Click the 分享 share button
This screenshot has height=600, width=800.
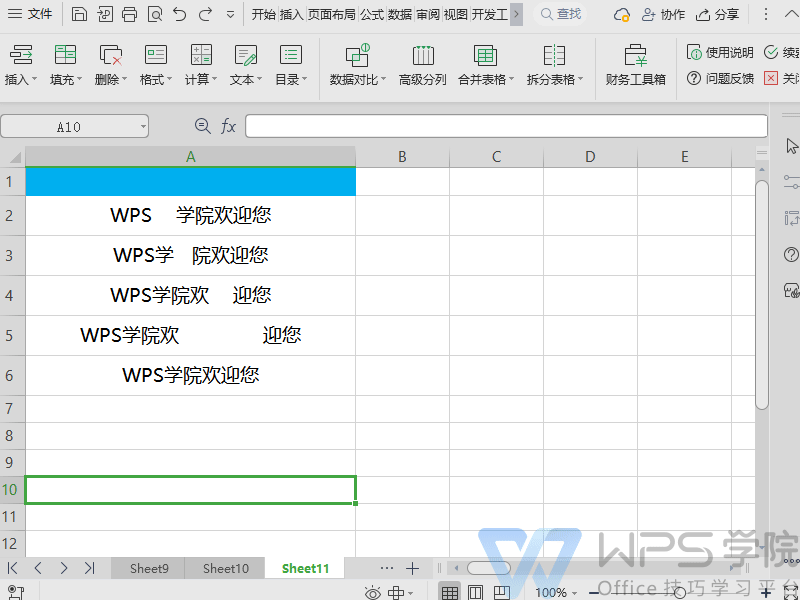717,14
